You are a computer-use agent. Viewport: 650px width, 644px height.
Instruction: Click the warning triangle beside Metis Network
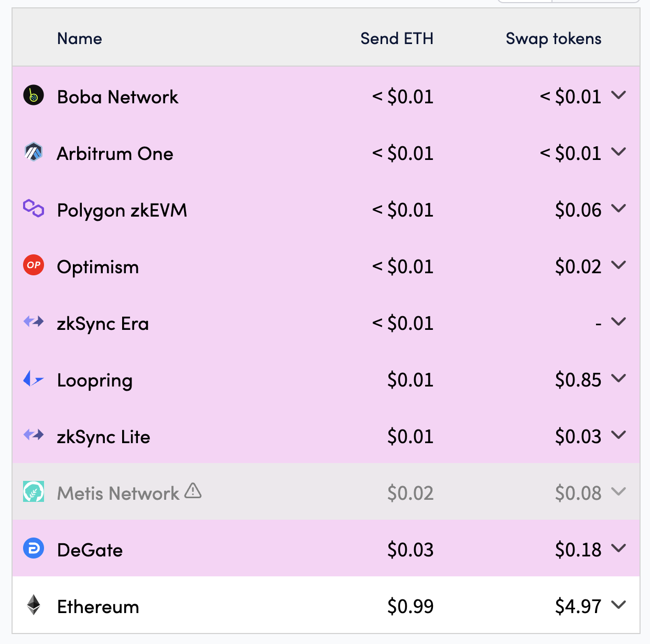point(193,491)
